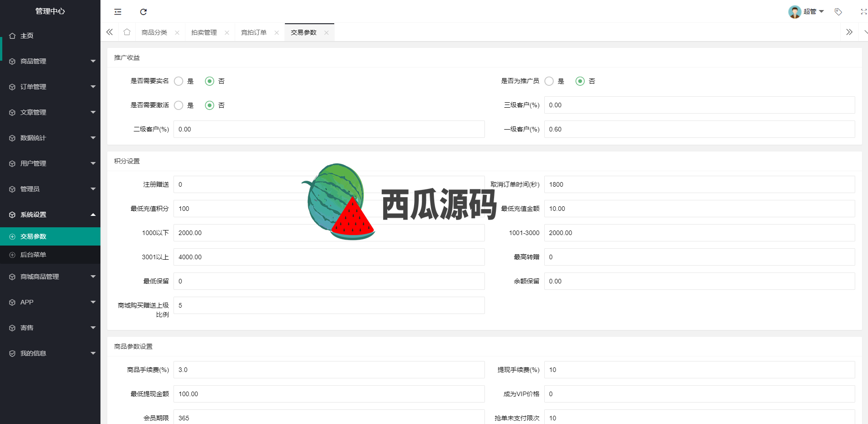Click the 一级客户(%) input field
868x424 pixels.
(700, 129)
